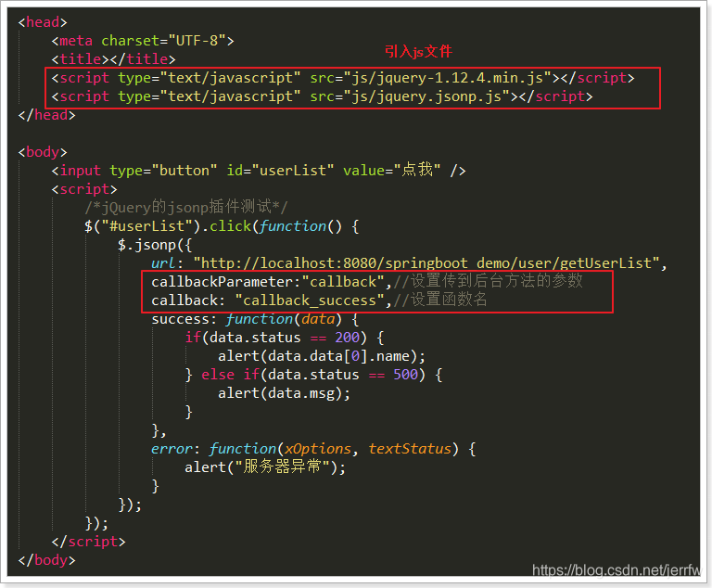
Task: Click the opening <body> tag
Action: tap(43, 152)
